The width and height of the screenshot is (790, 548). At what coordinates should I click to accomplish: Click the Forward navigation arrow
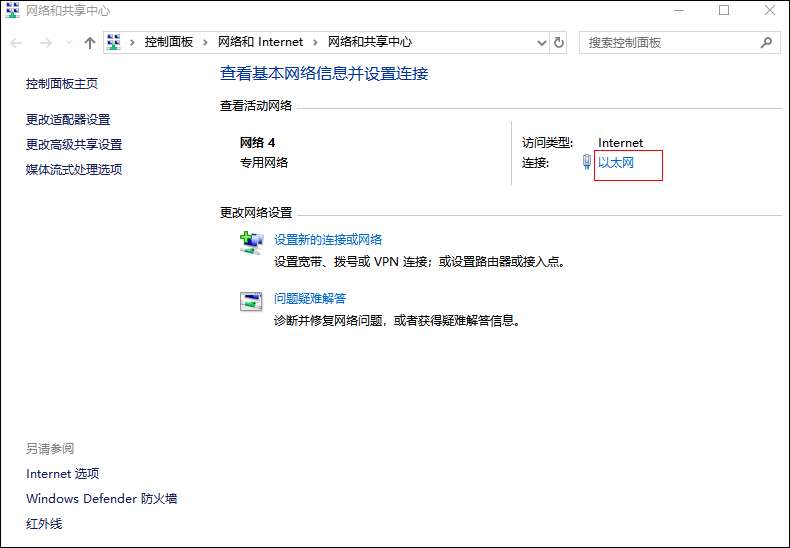(45, 43)
